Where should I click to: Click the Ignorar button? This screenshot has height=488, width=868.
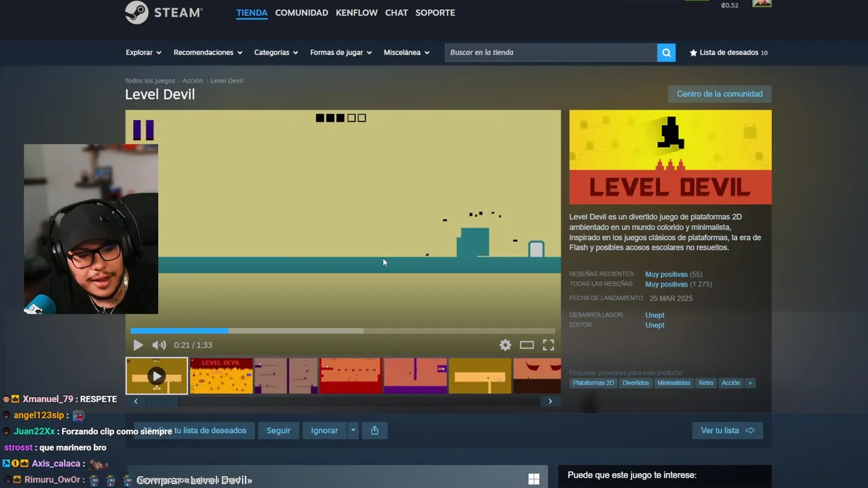(x=324, y=430)
